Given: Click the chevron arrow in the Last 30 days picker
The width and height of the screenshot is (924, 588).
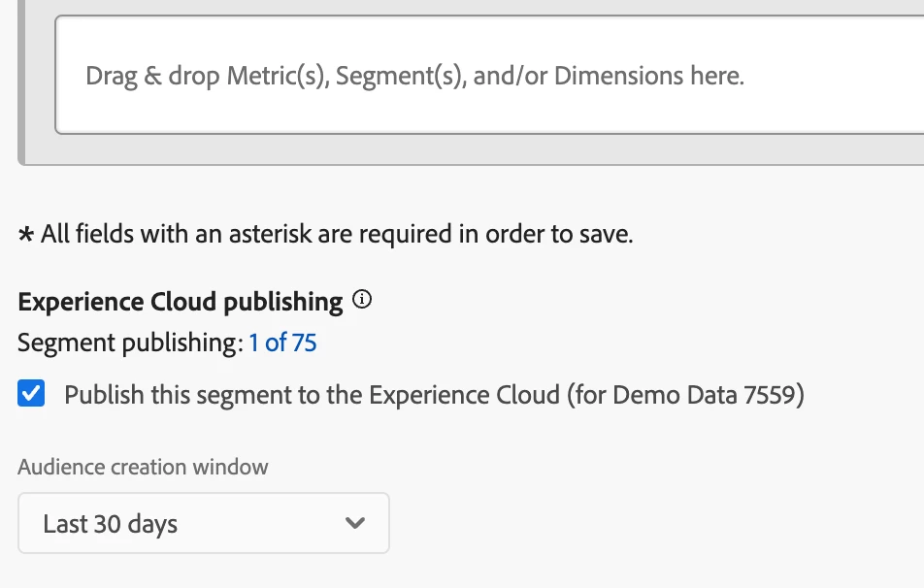Looking at the screenshot, I should coord(355,524).
